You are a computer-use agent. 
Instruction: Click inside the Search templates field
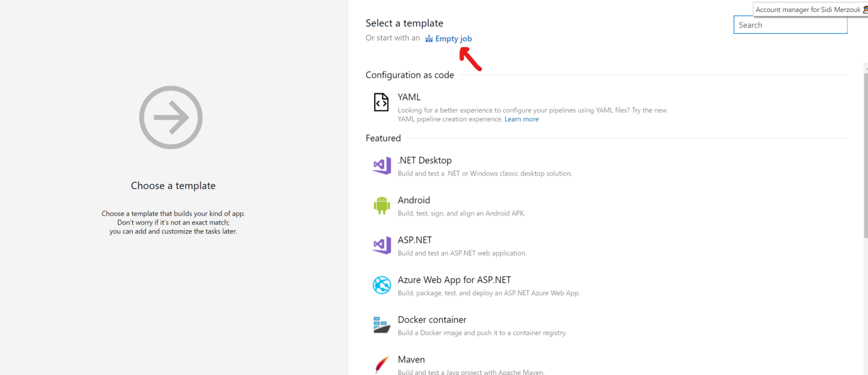click(x=790, y=25)
